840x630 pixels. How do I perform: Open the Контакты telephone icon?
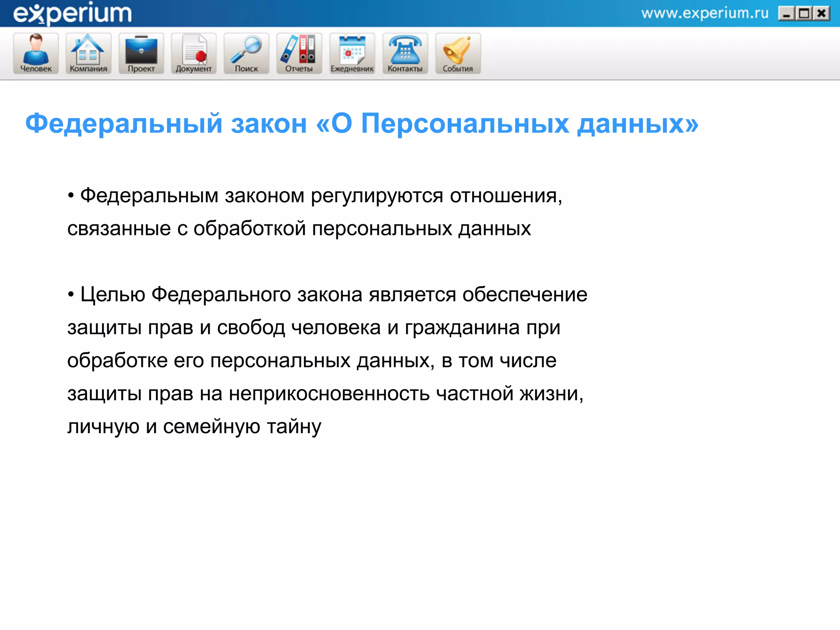(405, 50)
